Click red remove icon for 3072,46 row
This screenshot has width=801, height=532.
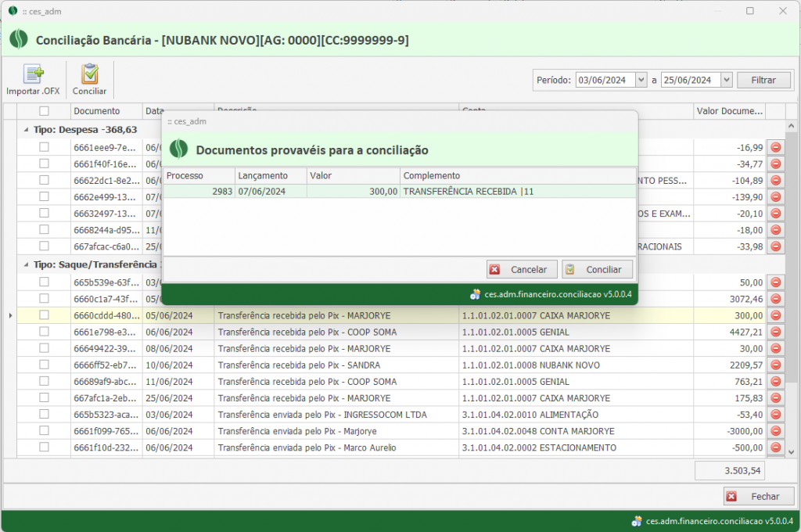[775, 298]
